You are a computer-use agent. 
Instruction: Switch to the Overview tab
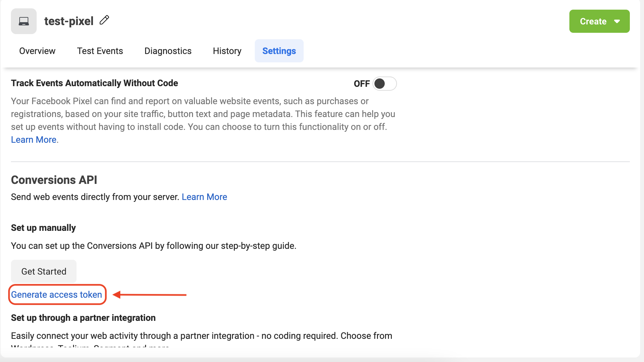pyautogui.click(x=37, y=51)
